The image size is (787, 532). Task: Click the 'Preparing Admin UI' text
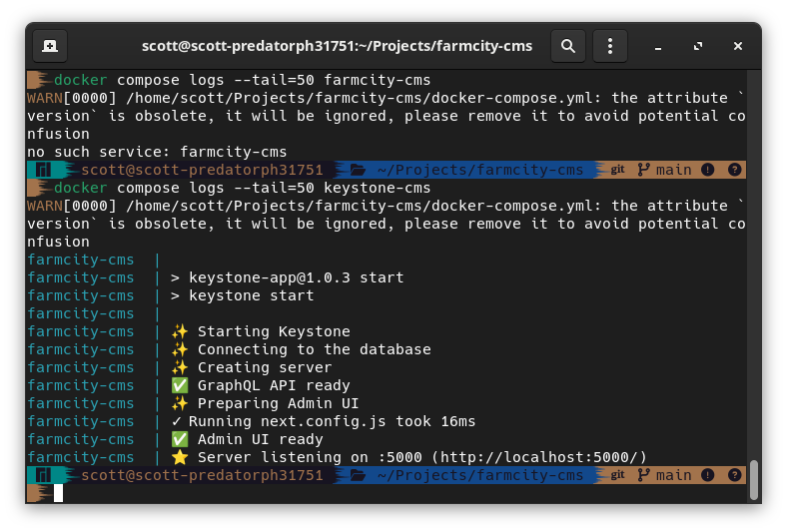click(278, 403)
